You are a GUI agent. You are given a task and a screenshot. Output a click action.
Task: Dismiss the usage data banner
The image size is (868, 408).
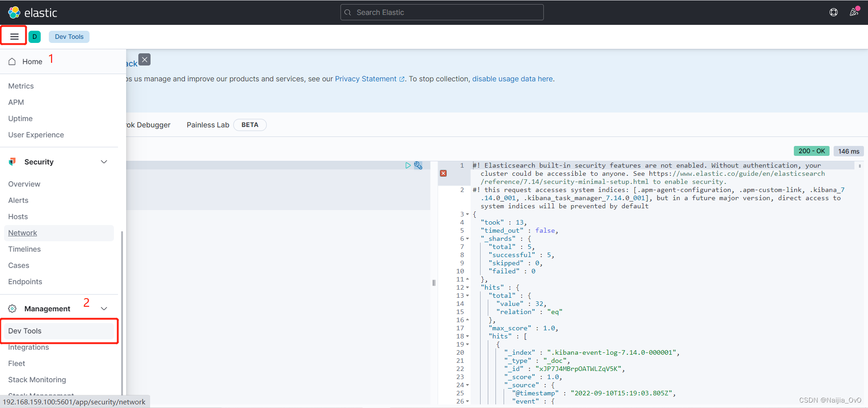coord(145,60)
